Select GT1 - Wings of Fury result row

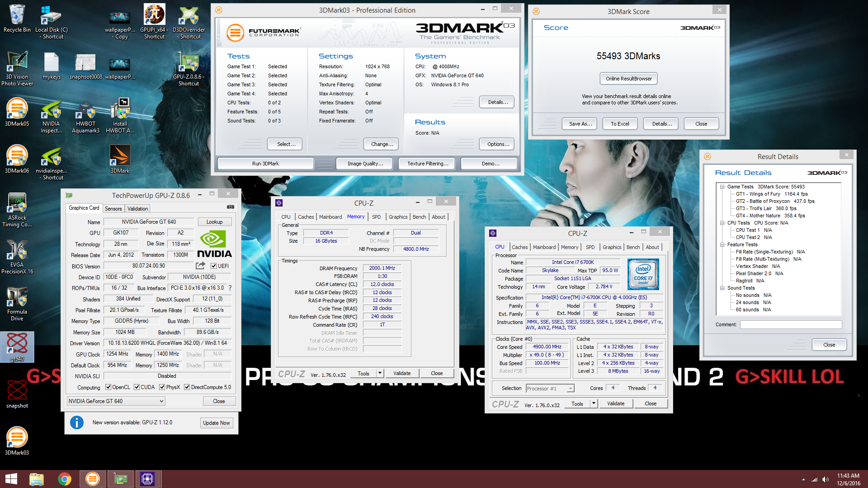click(x=772, y=194)
